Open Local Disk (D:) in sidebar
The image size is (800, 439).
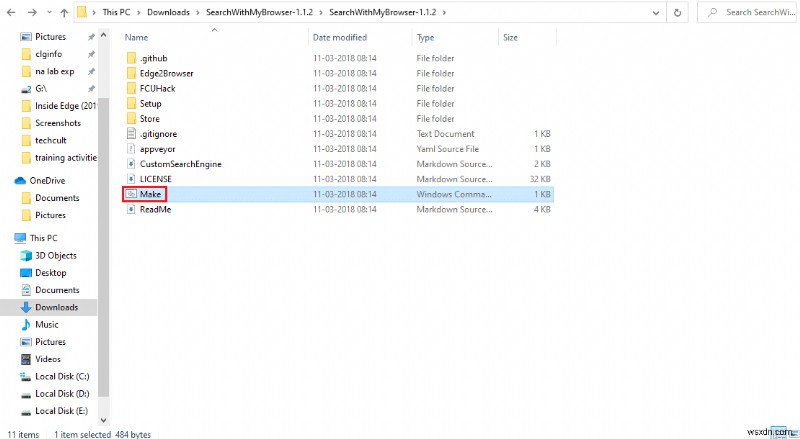pos(62,394)
